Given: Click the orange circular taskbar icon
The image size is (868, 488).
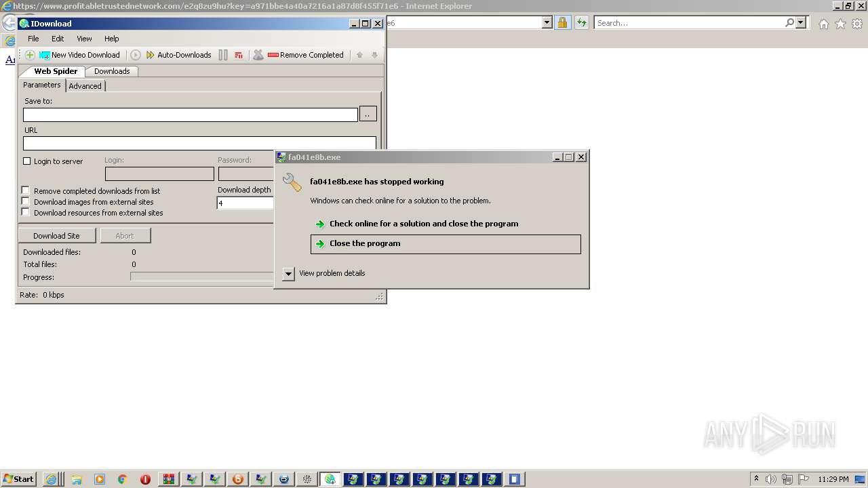Looking at the screenshot, I should pyautogui.click(x=238, y=479).
